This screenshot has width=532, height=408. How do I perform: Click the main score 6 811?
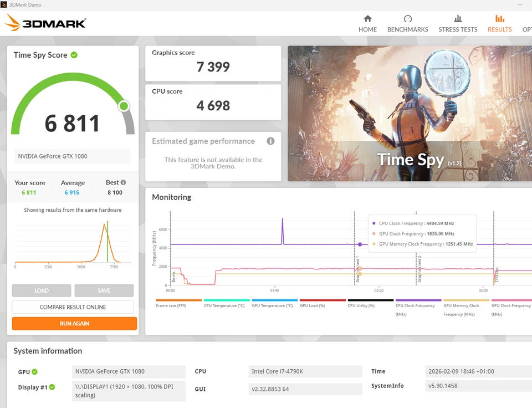pyautogui.click(x=72, y=123)
